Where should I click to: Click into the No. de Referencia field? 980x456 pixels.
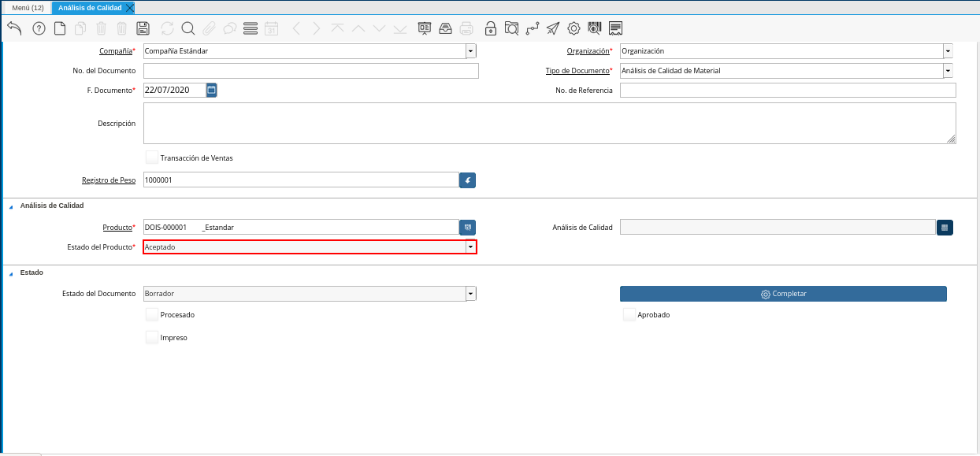pos(788,90)
